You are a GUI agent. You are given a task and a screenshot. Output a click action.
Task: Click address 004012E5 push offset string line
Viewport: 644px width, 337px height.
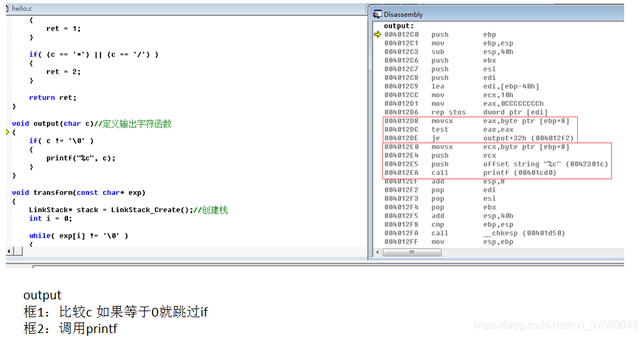(x=497, y=164)
